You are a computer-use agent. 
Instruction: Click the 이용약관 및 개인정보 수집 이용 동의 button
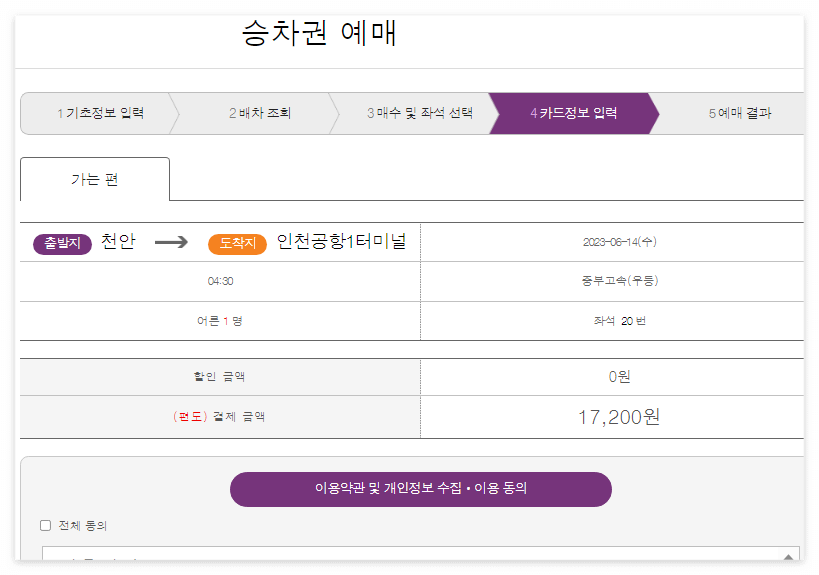click(420, 489)
